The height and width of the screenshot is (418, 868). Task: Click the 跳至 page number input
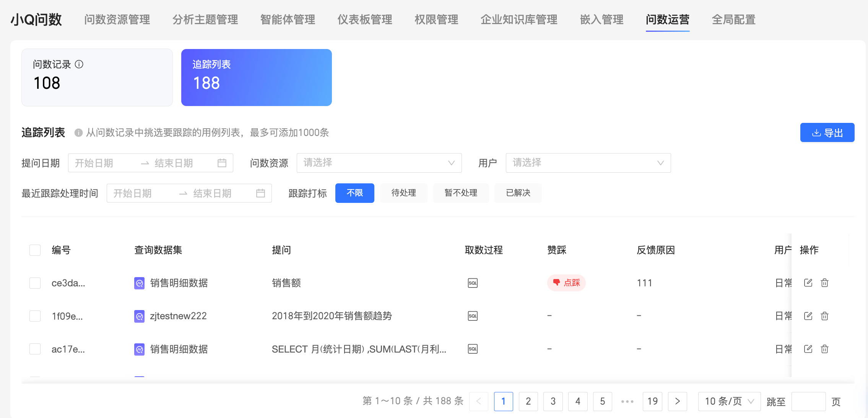coord(809,401)
